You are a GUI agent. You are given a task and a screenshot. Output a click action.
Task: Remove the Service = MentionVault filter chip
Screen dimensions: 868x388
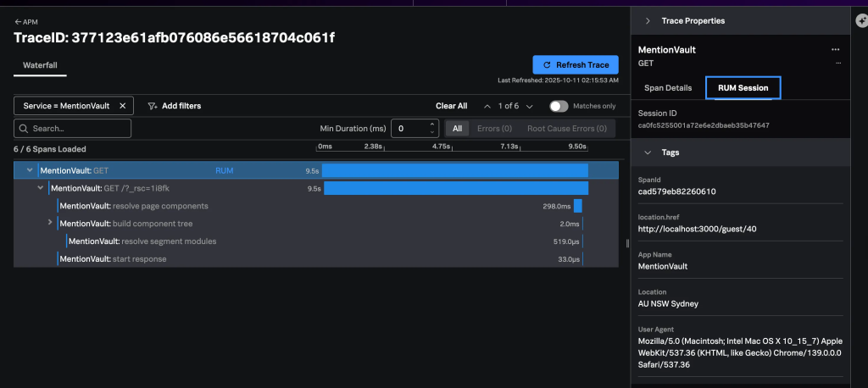pos(122,106)
